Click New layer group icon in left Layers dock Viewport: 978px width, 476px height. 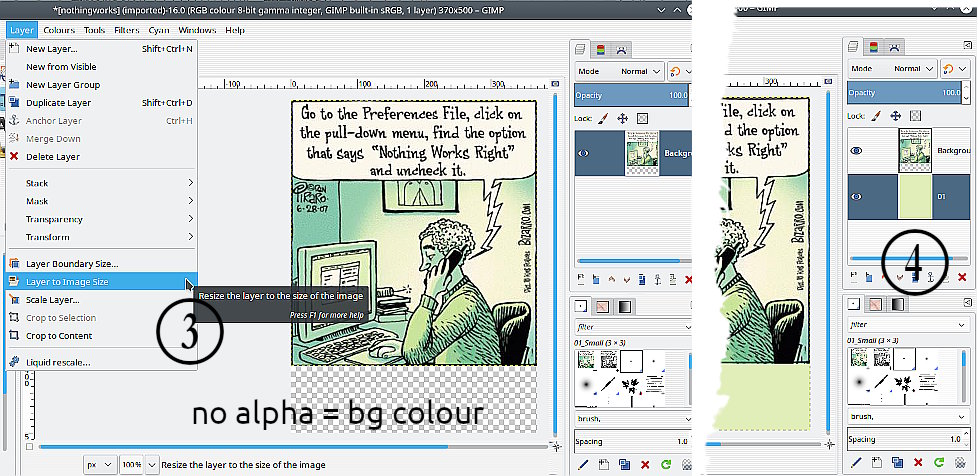(x=596, y=279)
